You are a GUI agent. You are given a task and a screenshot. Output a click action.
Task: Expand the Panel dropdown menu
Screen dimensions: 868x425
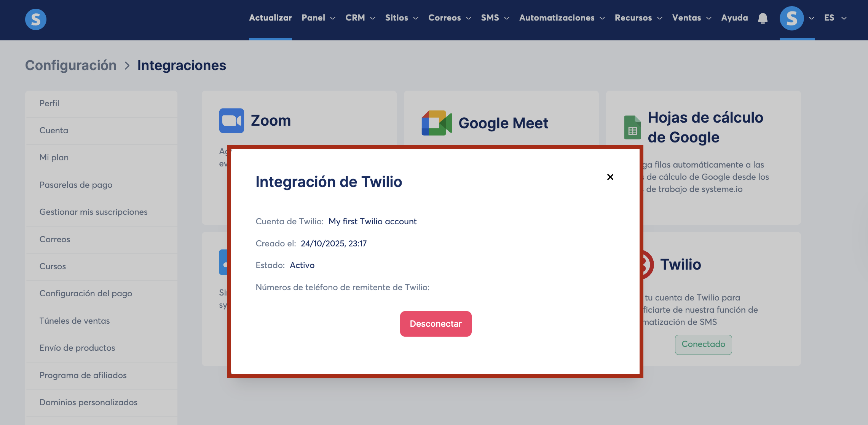tap(318, 18)
